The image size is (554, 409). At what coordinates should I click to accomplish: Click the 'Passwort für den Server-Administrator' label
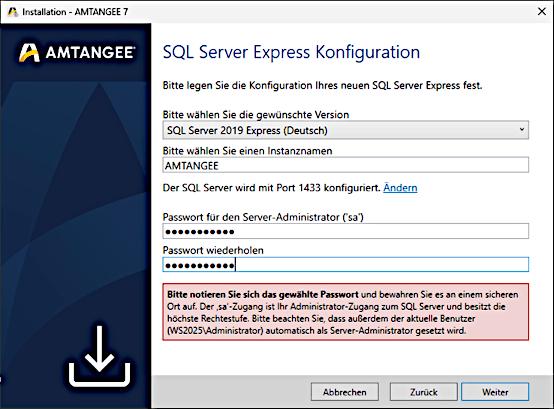(x=263, y=217)
